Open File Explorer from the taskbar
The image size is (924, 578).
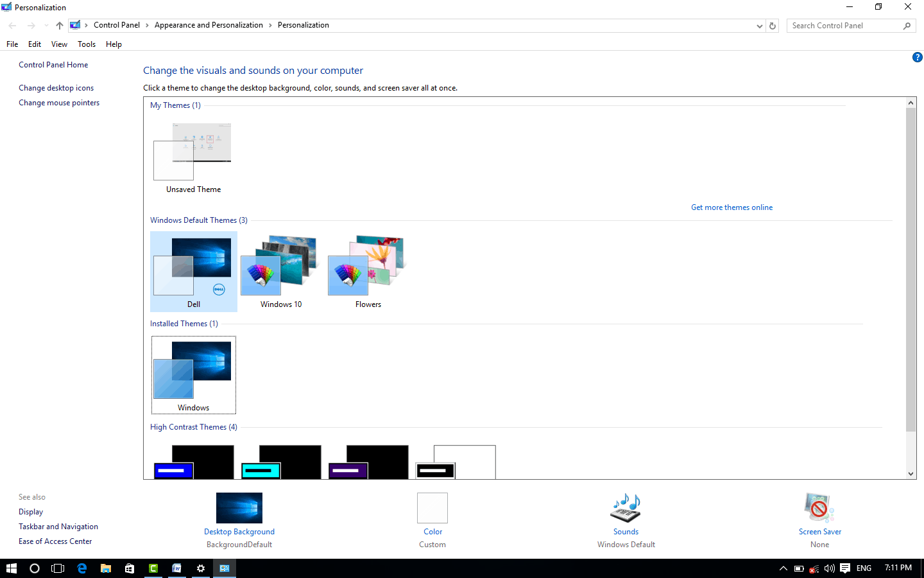106,568
